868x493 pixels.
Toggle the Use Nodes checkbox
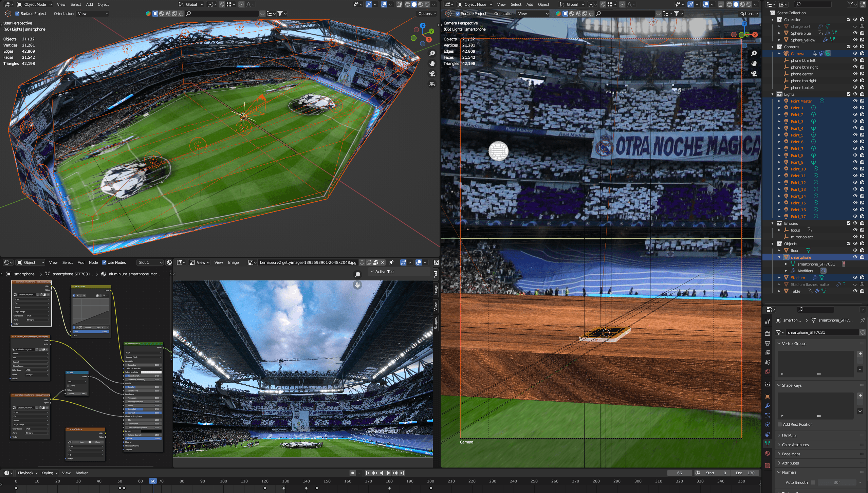[x=105, y=262]
